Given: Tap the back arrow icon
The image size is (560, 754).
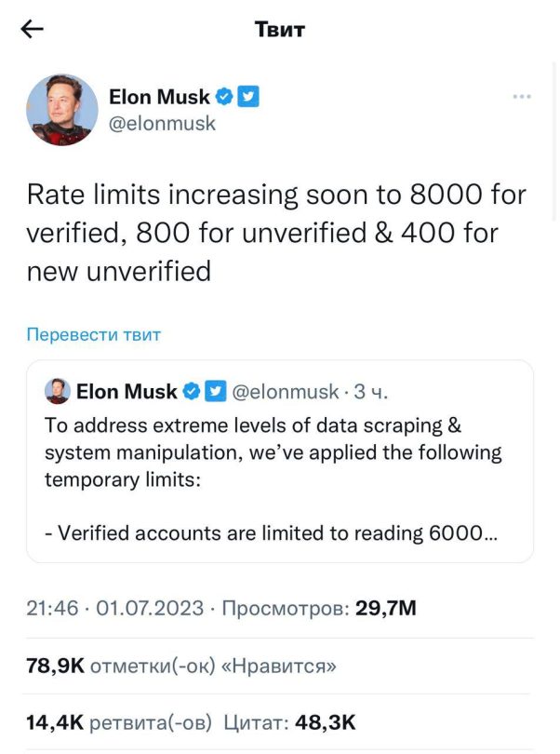Looking at the screenshot, I should [33, 30].
